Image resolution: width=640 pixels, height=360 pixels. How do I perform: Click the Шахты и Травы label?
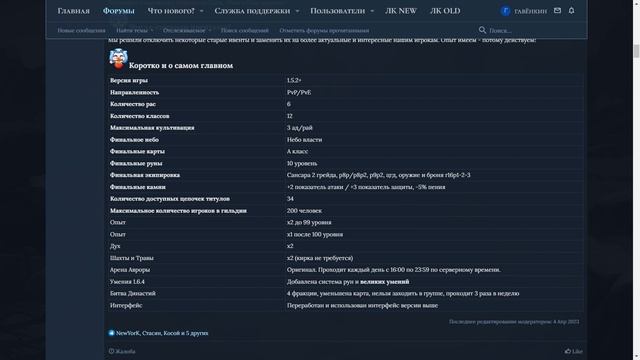(x=131, y=258)
